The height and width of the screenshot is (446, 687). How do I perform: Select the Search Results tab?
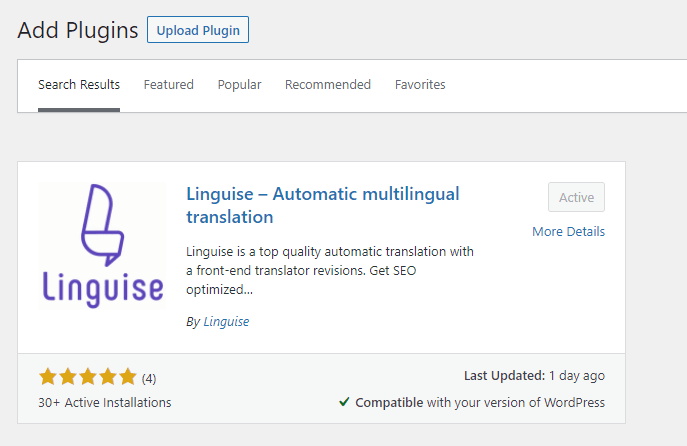tap(79, 85)
